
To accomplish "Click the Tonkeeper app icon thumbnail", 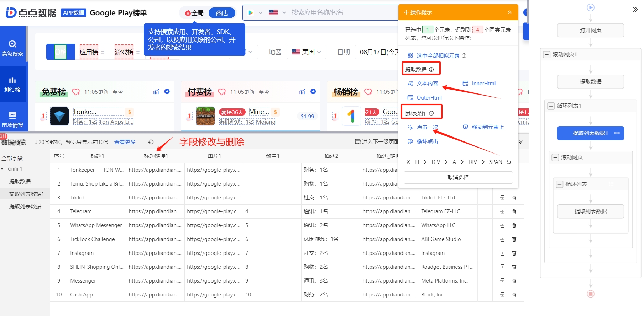I will [x=59, y=116].
